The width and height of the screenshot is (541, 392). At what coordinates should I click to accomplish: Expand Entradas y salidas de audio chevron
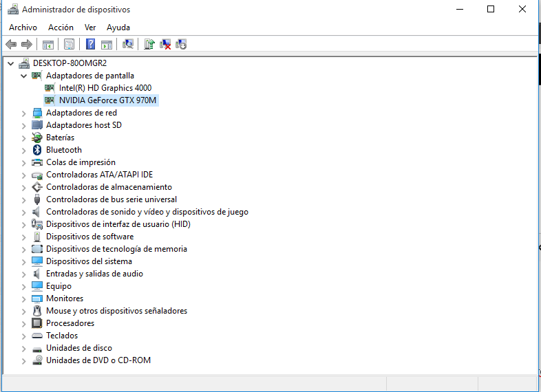coord(23,274)
